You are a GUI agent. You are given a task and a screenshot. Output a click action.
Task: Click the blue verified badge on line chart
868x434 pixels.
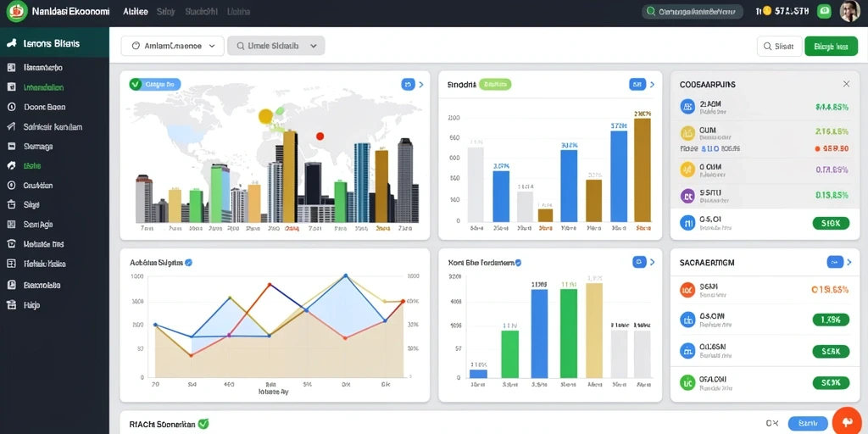pyautogui.click(x=188, y=263)
